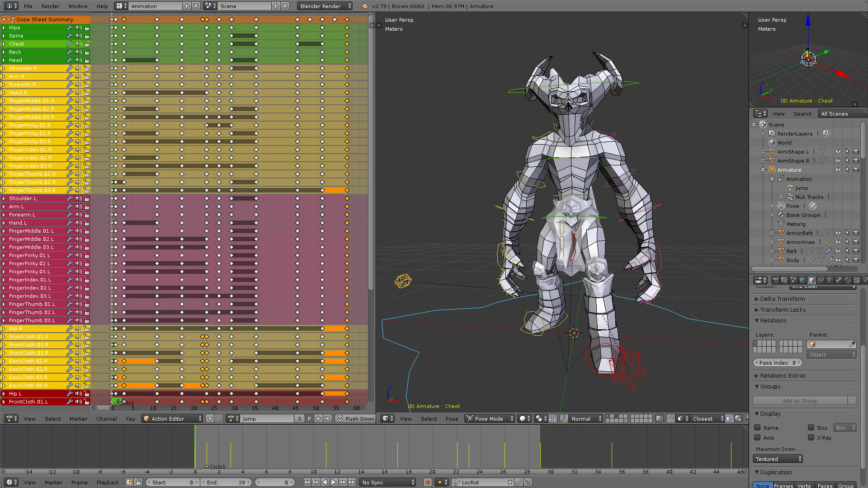Screen dimensions: 868x488
Task: Play the animation in reverse
Action: 325,483
